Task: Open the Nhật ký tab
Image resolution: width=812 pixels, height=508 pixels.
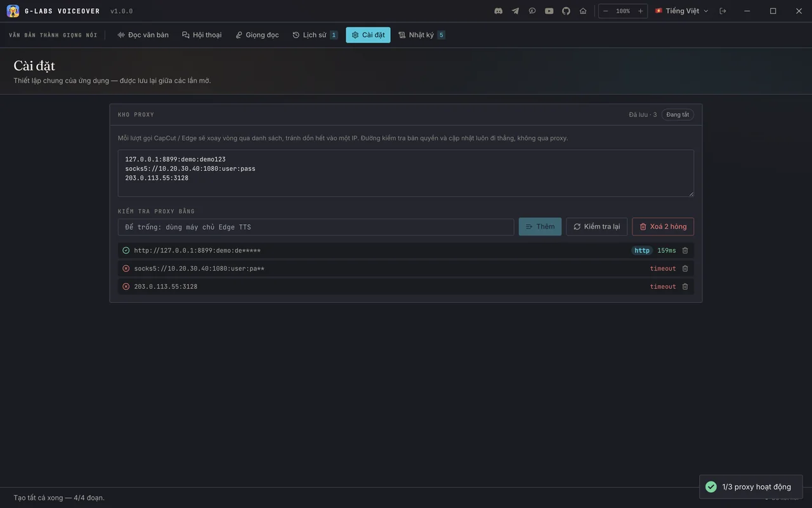Action: tap(422, 35)
